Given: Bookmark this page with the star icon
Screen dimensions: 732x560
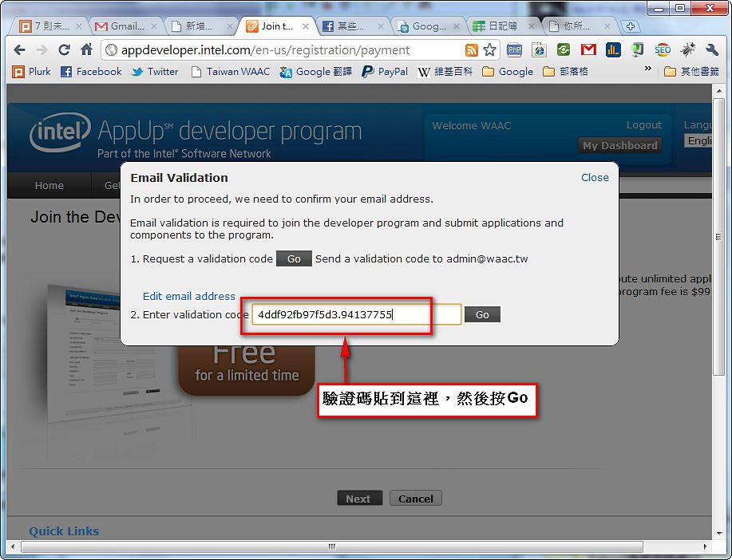Looking at the screenshot, I should pos(489,50).
